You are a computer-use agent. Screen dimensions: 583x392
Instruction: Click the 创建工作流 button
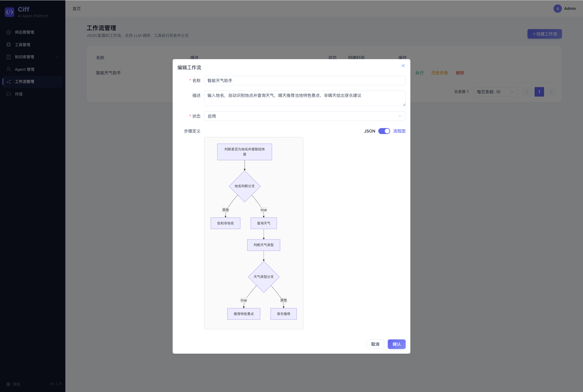click(x=545, y=34)
